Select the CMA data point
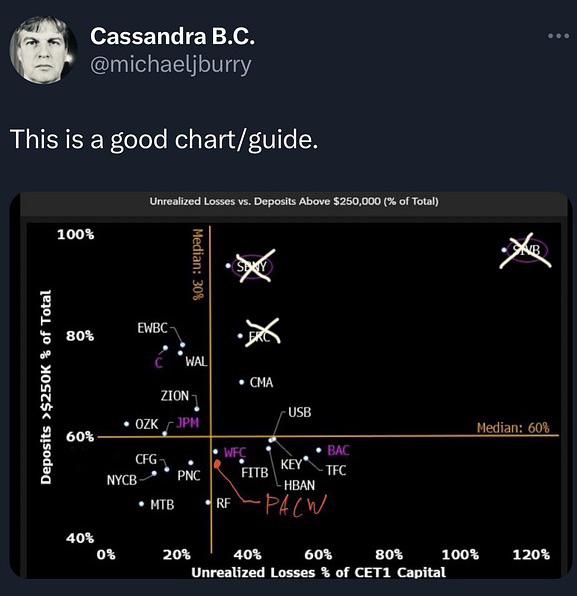Image resolution: width=577 pixels, height=596 pixels. click(x=241, y=382)
